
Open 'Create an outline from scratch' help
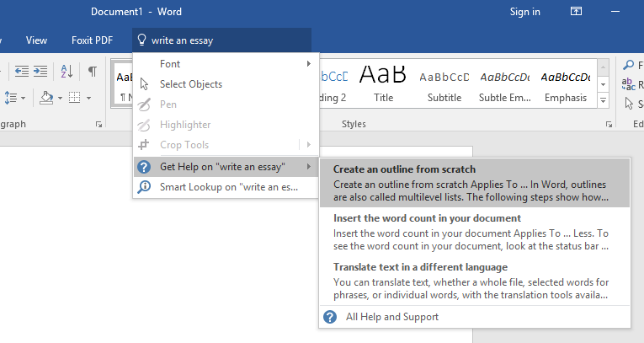pos(475,183)
